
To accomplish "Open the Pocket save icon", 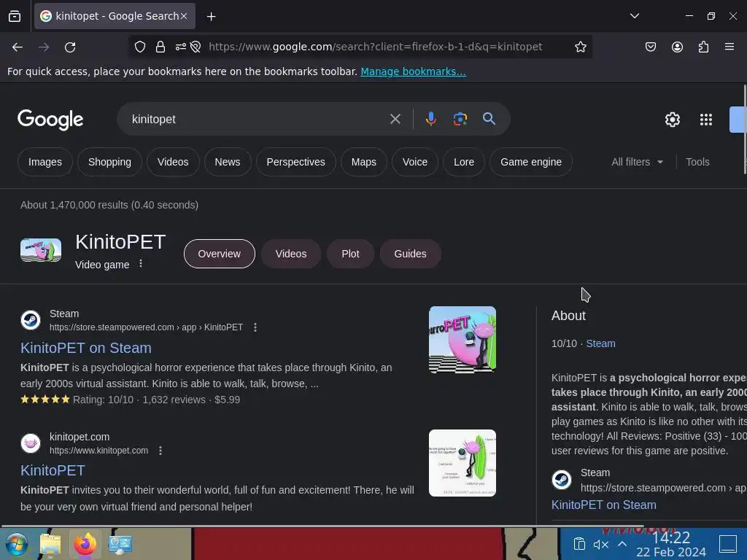I will (x=650, y=47).
